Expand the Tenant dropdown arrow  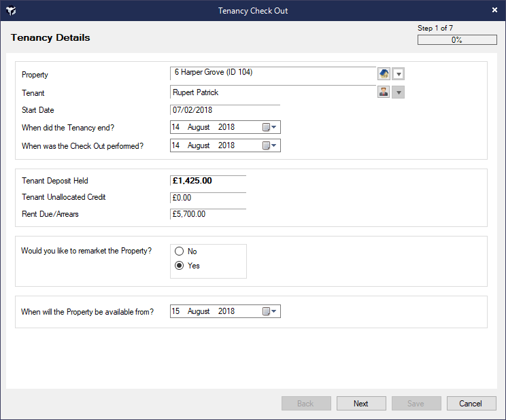tap(399, 92)
